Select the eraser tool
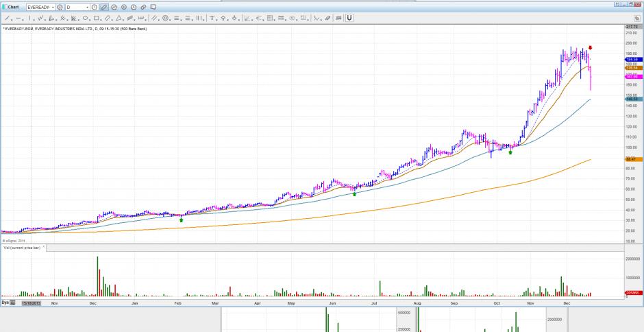The width and height of the screenshot is (644, 332). pyautogui.click(x=327, y=18)
